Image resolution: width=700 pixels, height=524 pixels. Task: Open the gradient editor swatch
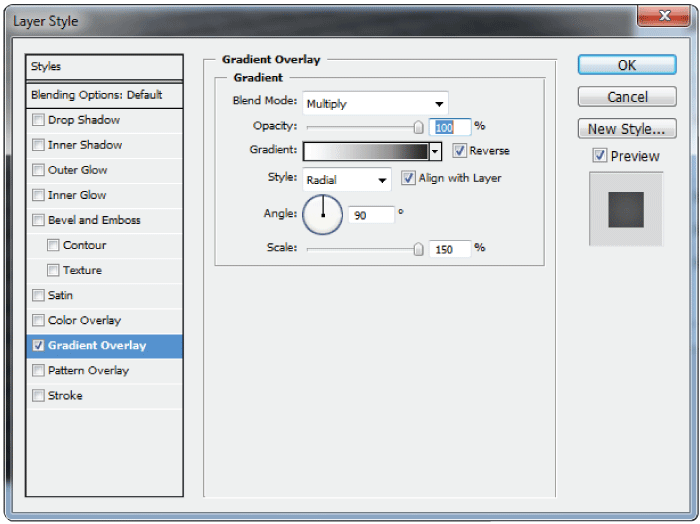pos(366,151)
